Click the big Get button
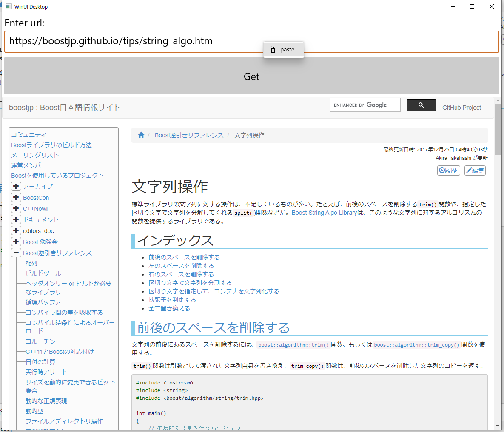 tap(252, 76)
